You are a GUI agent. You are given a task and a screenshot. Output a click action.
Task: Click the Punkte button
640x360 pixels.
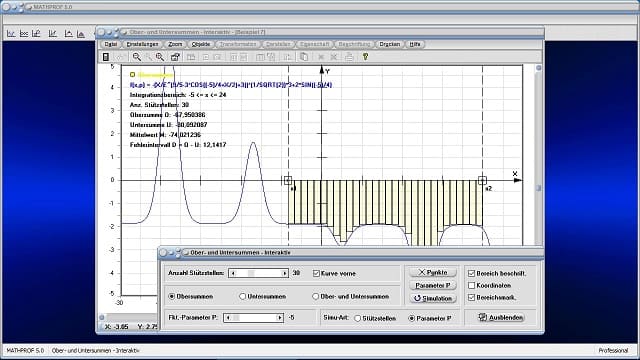click(x=433, y=272)
